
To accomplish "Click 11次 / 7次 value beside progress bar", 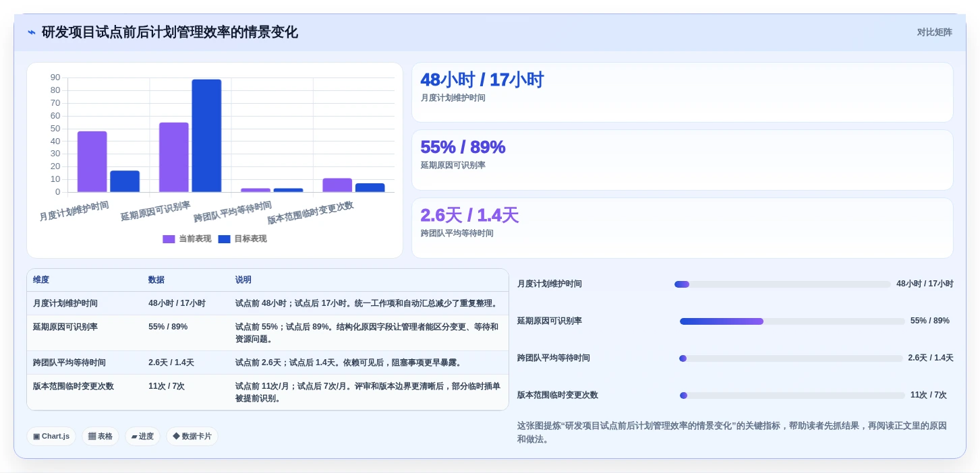I will click(x=928, y=396).
